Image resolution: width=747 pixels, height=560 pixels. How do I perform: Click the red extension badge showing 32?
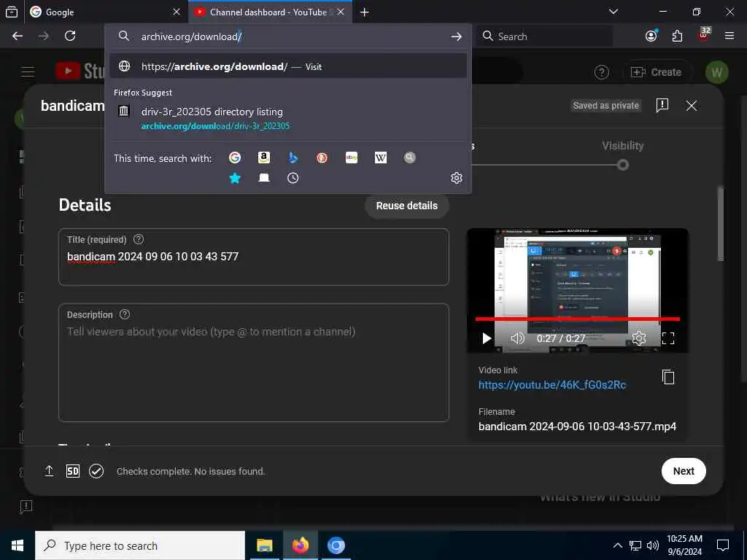(704, 35)
